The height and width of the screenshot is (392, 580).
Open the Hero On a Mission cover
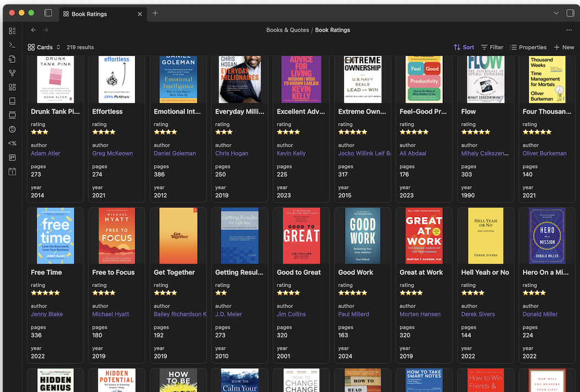547,236
